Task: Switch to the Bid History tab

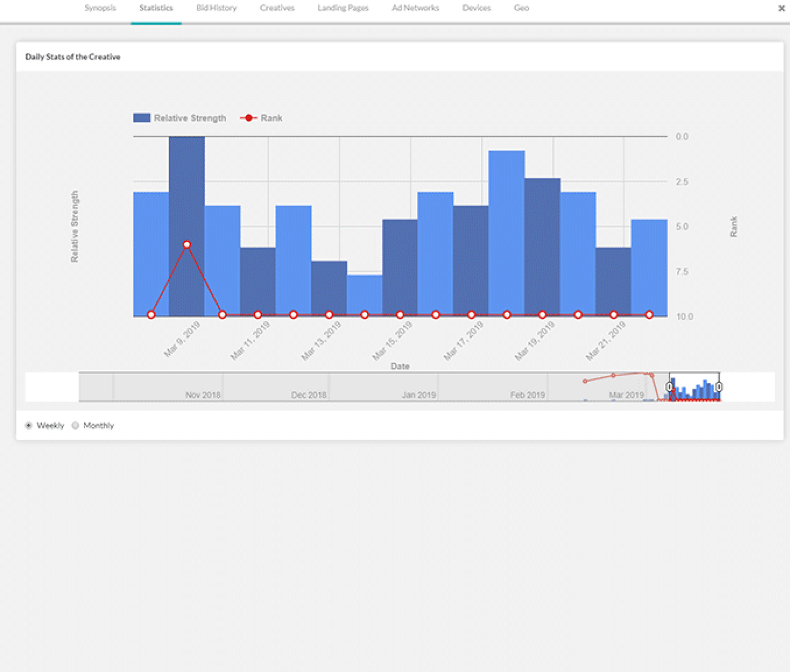Action: (x=216, y=8)
